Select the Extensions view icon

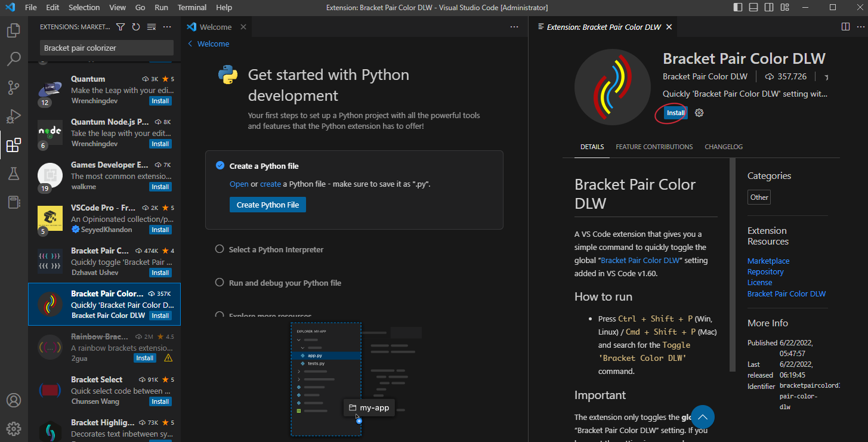13,145
